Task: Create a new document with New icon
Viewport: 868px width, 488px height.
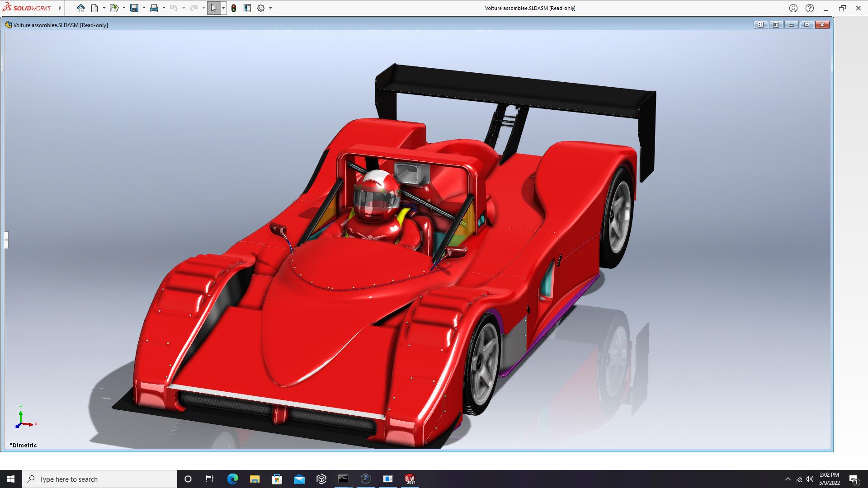Action: coord(94,8)
